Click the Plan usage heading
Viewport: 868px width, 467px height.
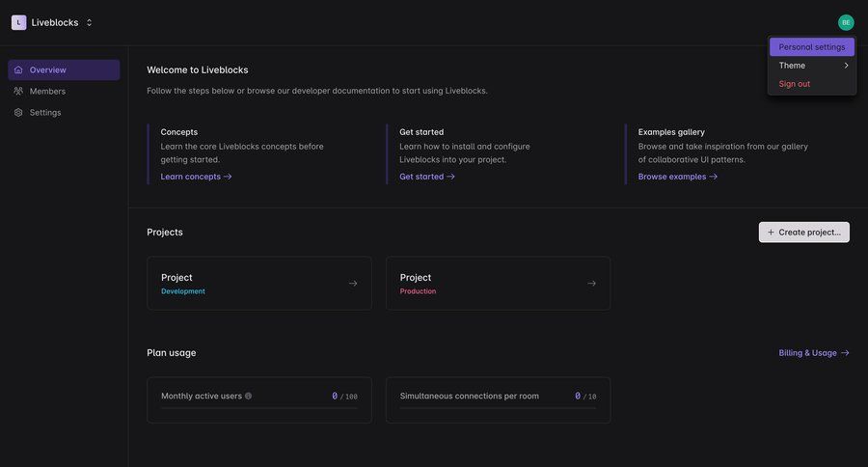172,353
